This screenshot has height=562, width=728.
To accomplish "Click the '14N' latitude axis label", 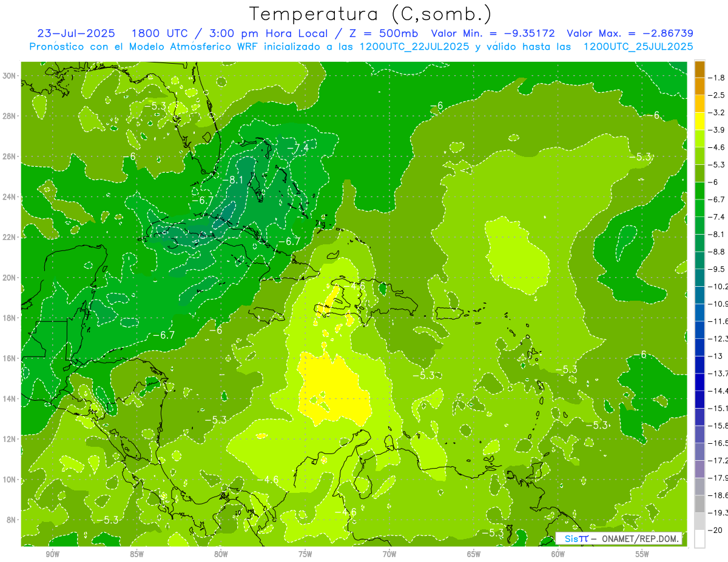I will (10, 398).
